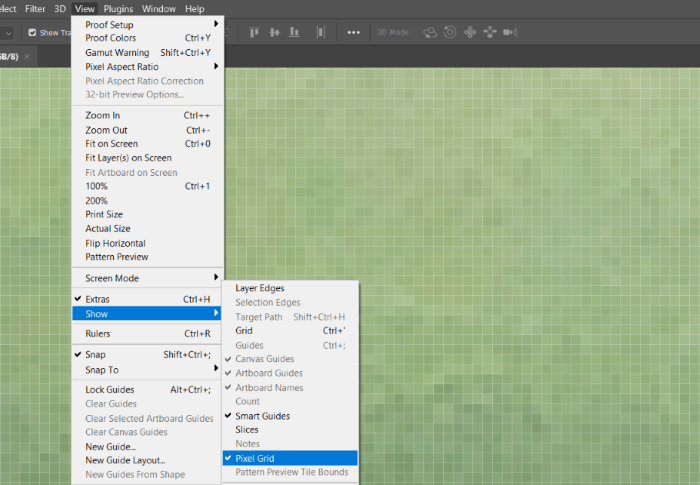This screenshot has height=485, width=700.
Task: Open the Plugins menu
Action: (x=118, y=8)
